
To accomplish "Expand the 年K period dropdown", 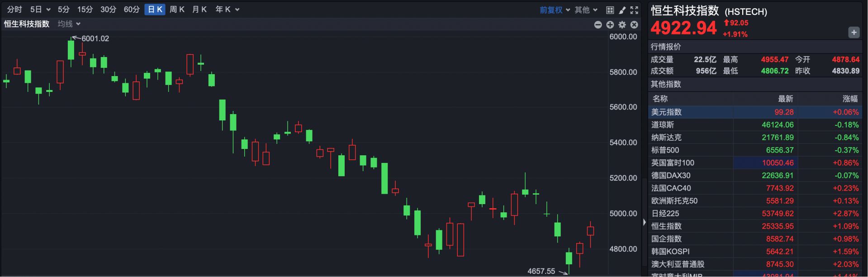I will (227, 10).
